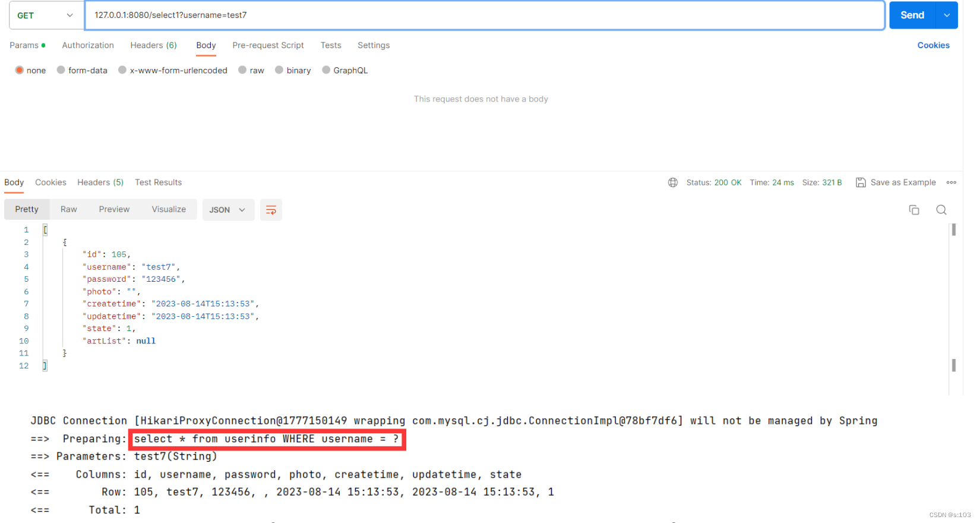Viewport: 980px width, 523px height.
Task: Click the "updatetime" response line
Action: 171,316
